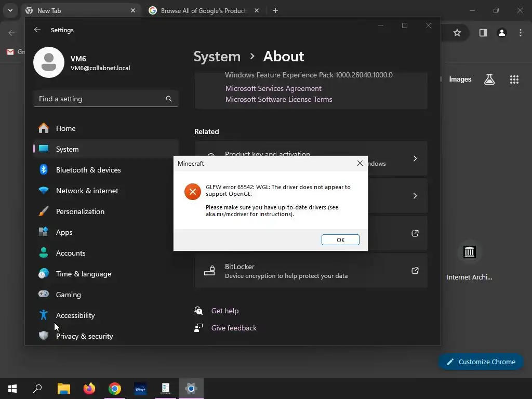Viewport: 532px width, 399px height.
Task: Open the external link above BitLocker row
Action: click(x=415, y=233)
